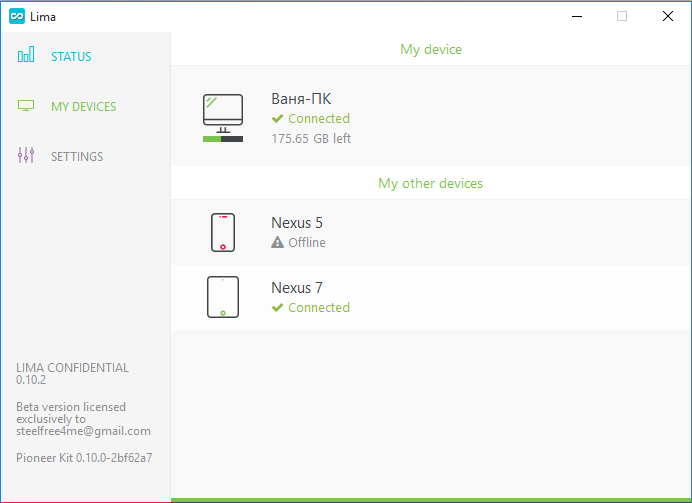Minimize the Lima window
Image resolution: width=692 pixels, height=503 pixels.
point(577,16)
